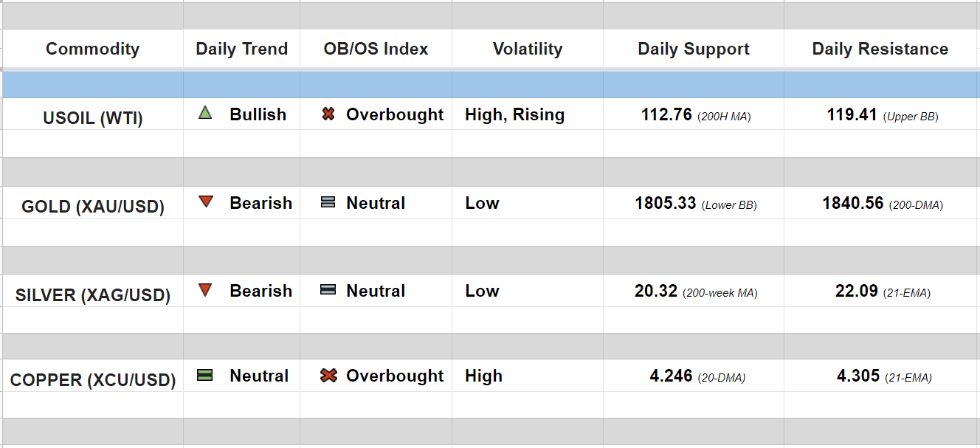This screenshot has height=448, width=980.
Task: Click the red down-triangle in SILVER row
Action: tap(205, 290)
